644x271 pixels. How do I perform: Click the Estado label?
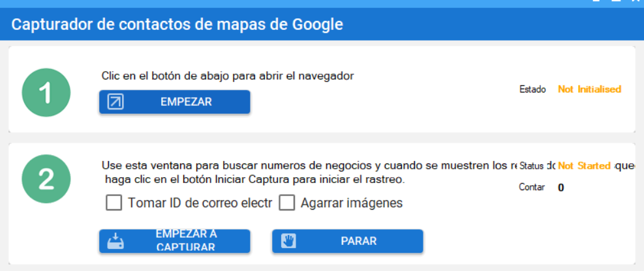tap(532, 89)
